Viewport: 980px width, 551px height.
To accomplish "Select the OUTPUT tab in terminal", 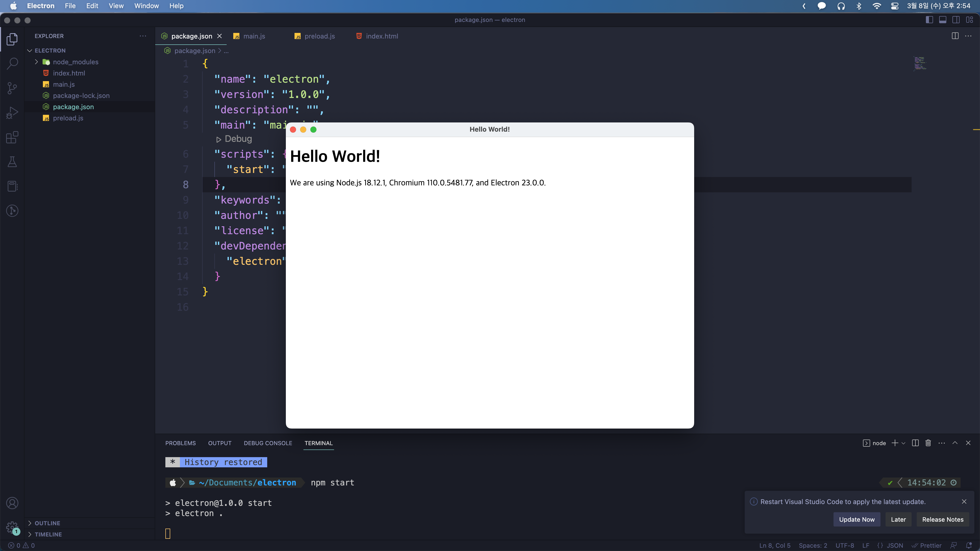I will click(219, 443).
